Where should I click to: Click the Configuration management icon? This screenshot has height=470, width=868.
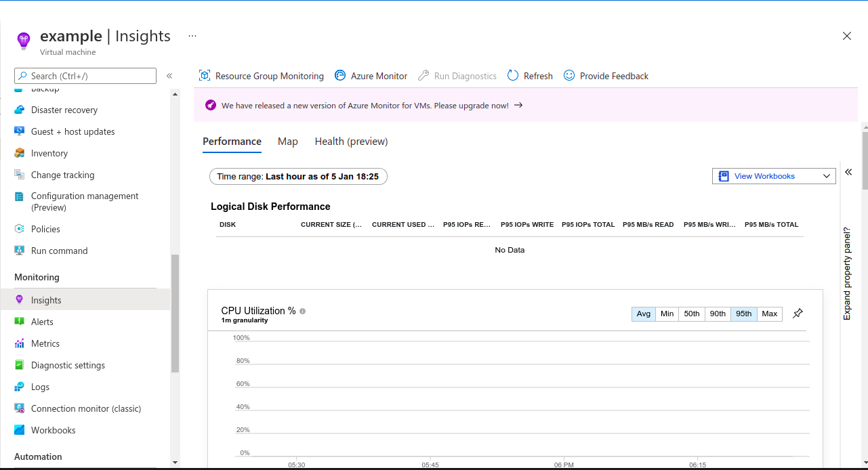coord(19,196)
